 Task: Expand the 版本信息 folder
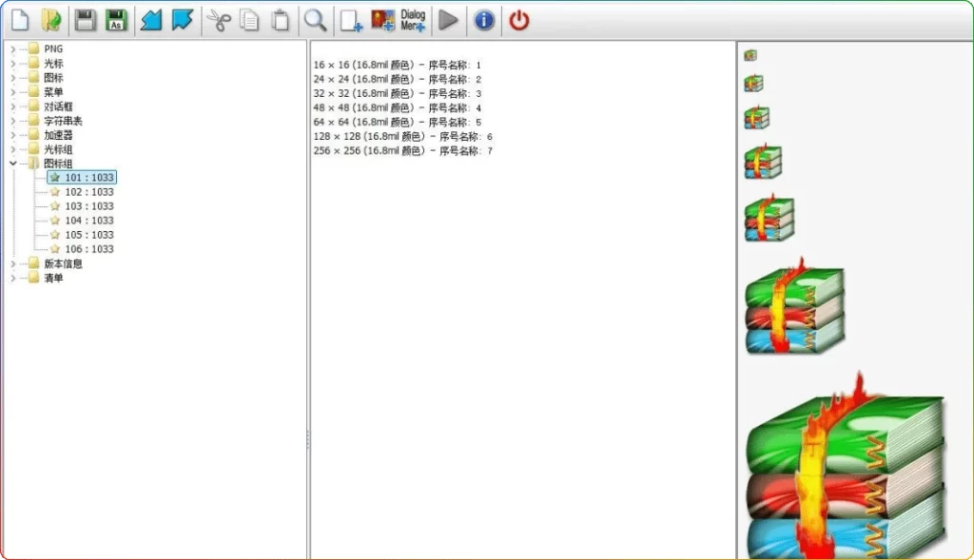(x=12, y=263)
